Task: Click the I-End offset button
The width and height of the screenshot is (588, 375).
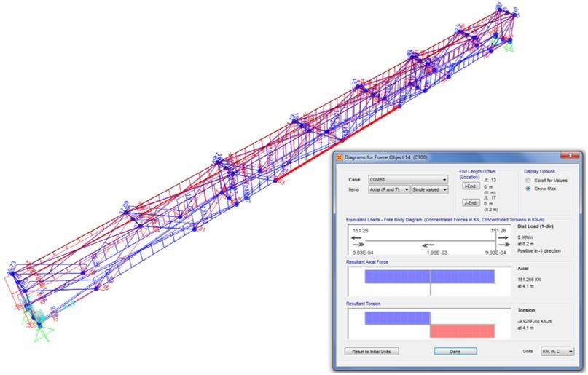Action: [x=471, y=186]
